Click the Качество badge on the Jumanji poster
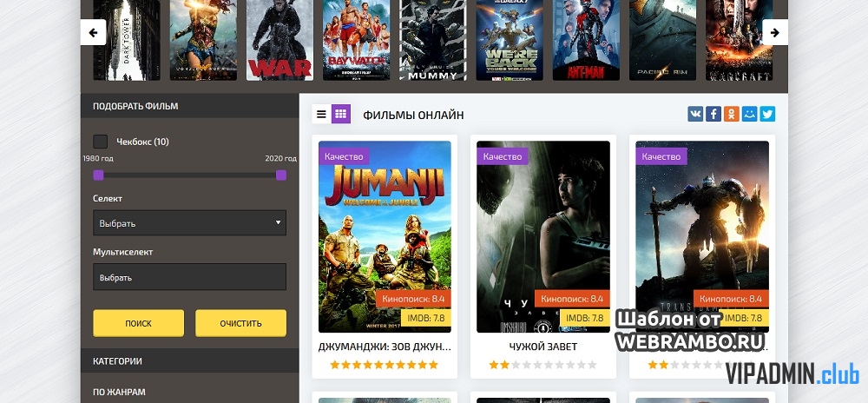 click(344, 156)
